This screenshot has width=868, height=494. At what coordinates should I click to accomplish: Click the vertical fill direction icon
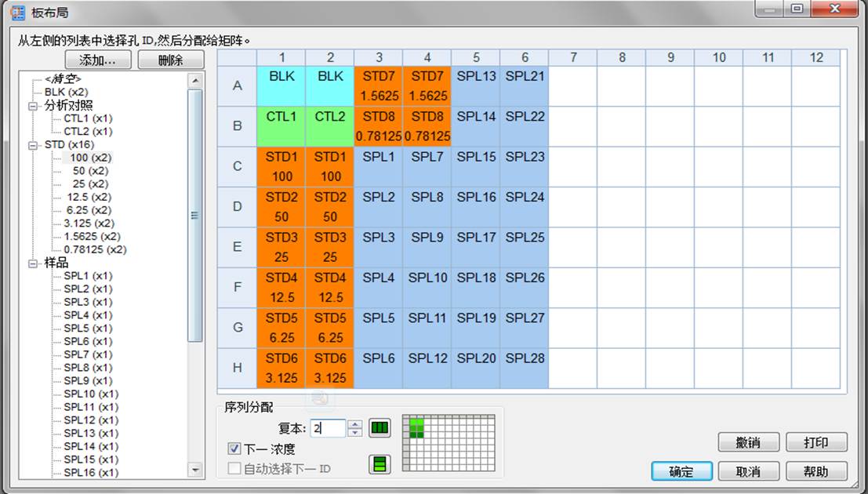(x=380, y=465)
